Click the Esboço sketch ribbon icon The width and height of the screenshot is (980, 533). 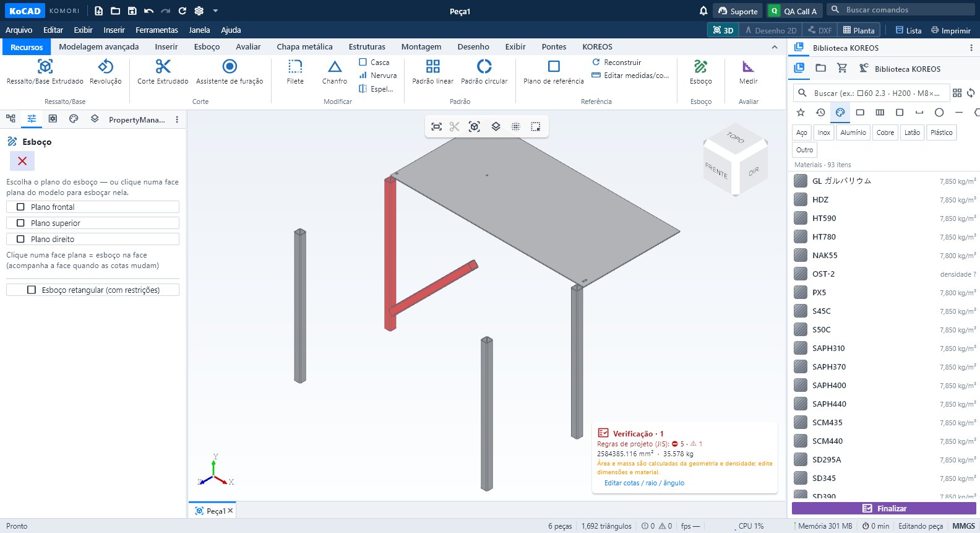click(x=700, y=72)
